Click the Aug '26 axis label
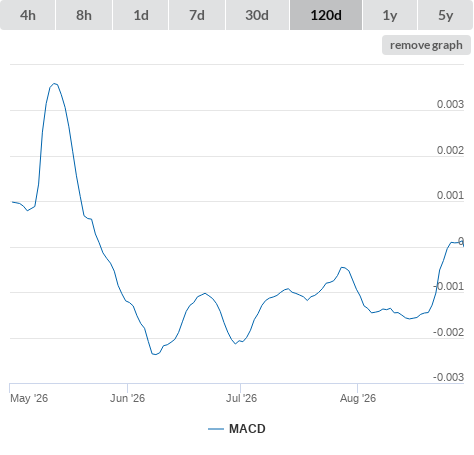The height and width of the screenshot is (455, 474). coord(358,398)
